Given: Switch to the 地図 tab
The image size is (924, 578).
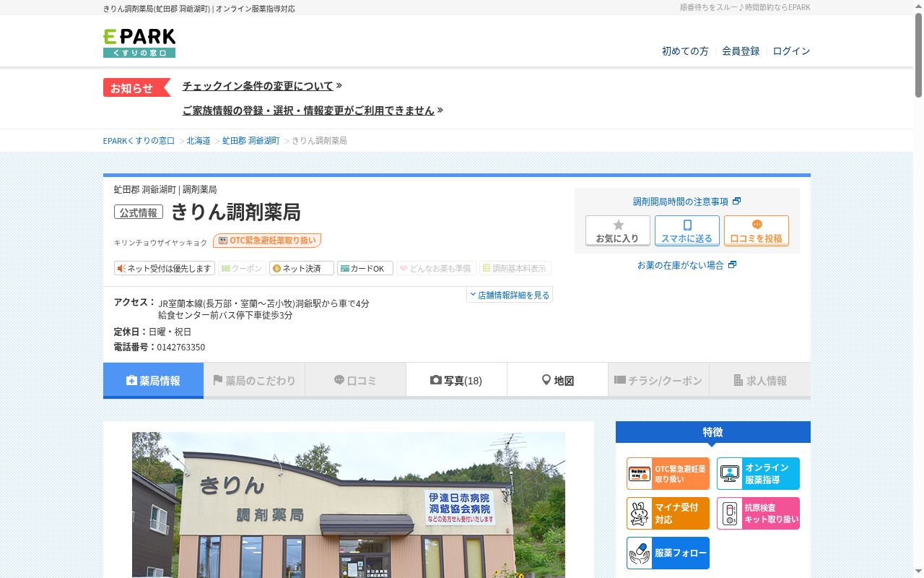Looking at the screenshot, I should [557, 381].
